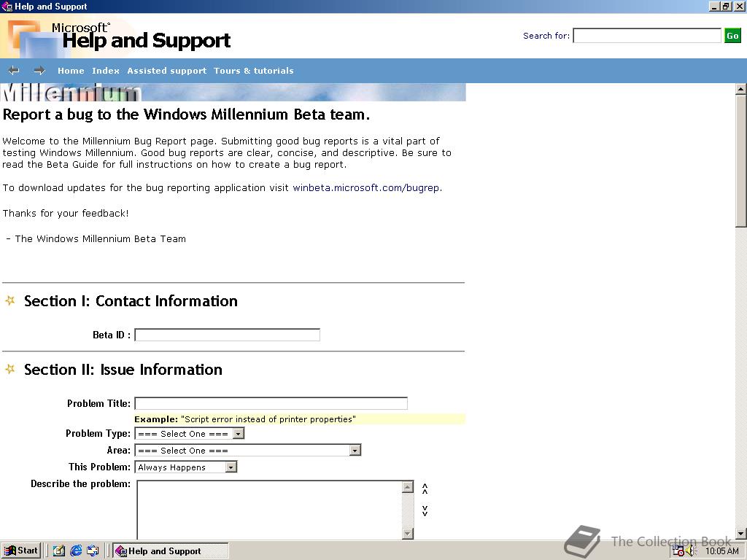
Task: Go back with the left arrow icon
Action: (x=14, y=71)
